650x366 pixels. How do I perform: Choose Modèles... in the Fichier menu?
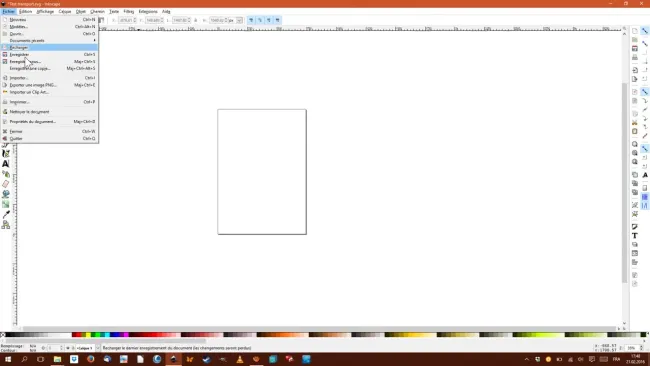pyautogui.click(x=49, y=27)
